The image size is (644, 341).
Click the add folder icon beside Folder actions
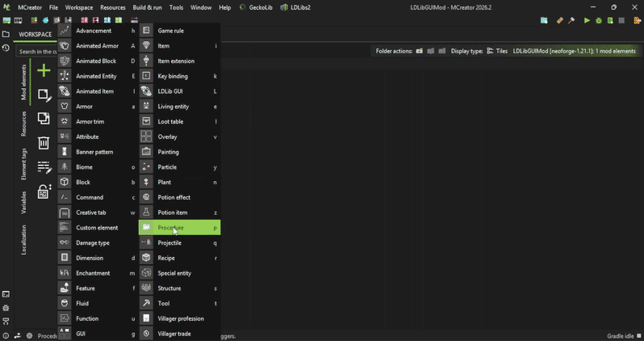(420, 51)
